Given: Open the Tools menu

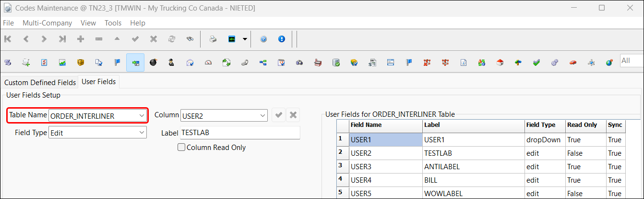Looking at the screenshot, I should pos(113,23).
